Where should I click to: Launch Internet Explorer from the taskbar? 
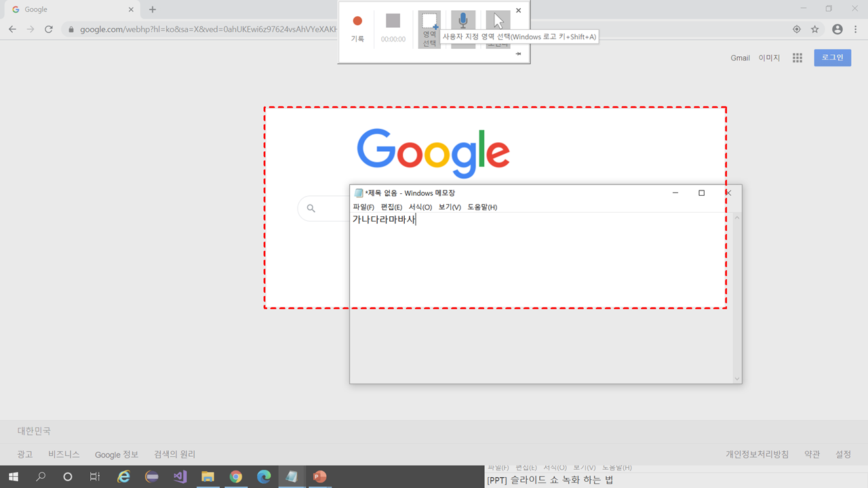tap(123, 476)
